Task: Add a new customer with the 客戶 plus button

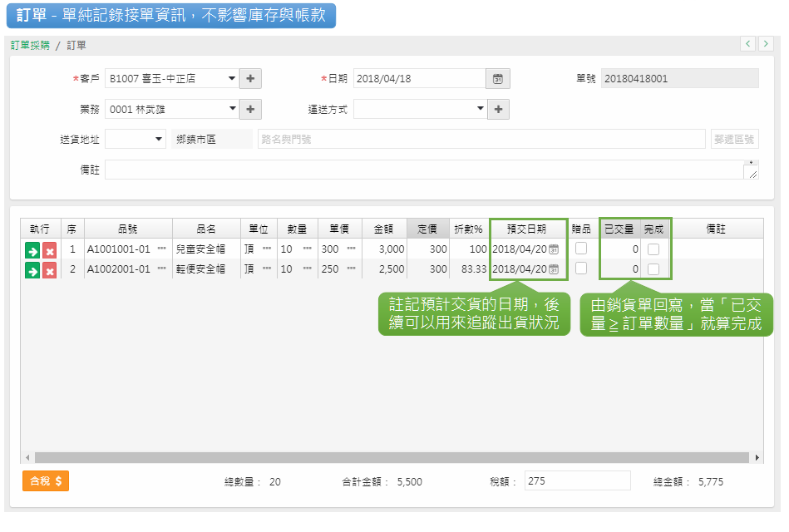Action: (251, 79)
